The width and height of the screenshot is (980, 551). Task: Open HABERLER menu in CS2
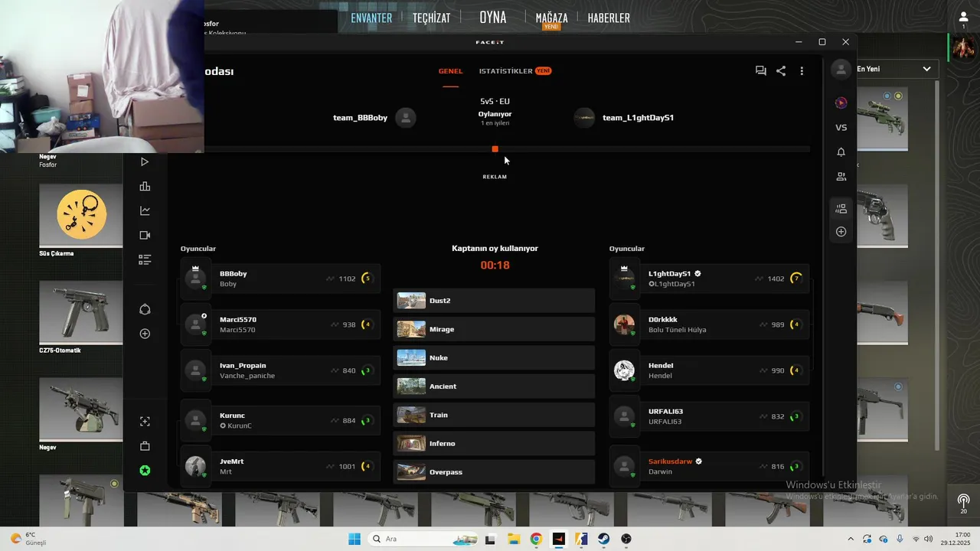(x=609, y=18)
